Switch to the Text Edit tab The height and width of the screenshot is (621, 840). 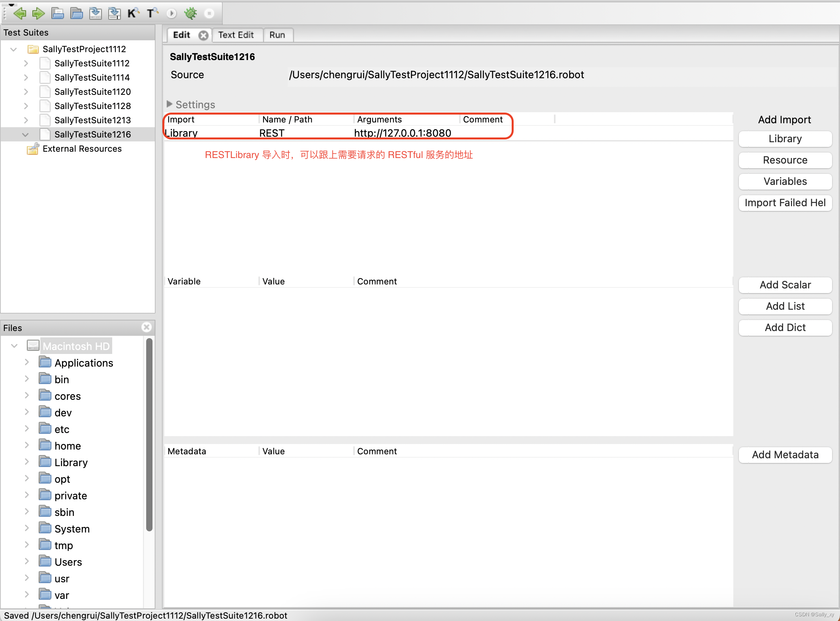236,35
